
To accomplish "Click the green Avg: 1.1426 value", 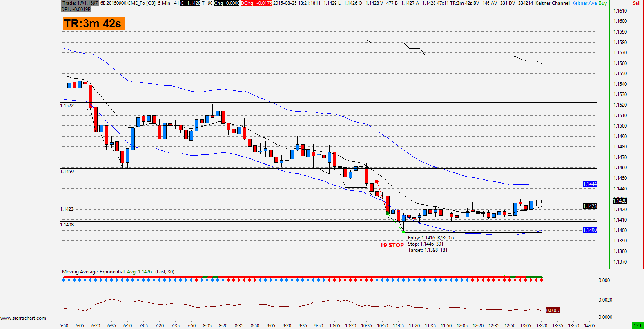I will tap(139, 272).
